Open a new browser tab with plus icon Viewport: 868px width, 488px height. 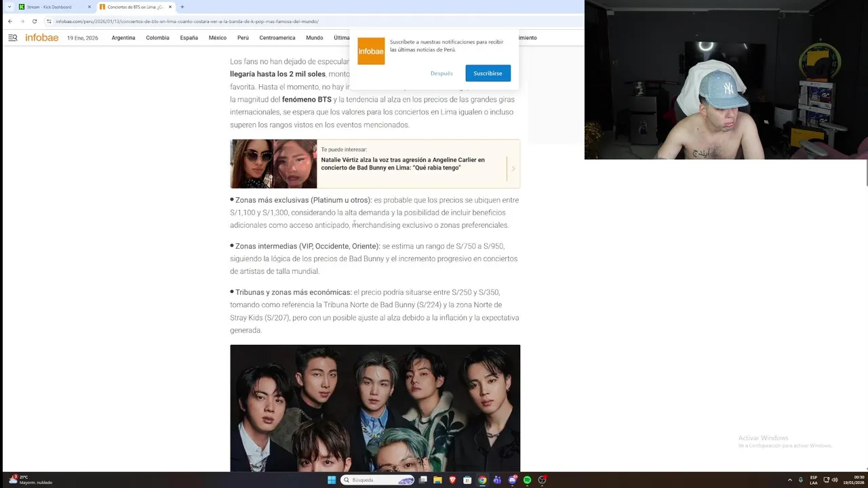click(x=182, y=7)
